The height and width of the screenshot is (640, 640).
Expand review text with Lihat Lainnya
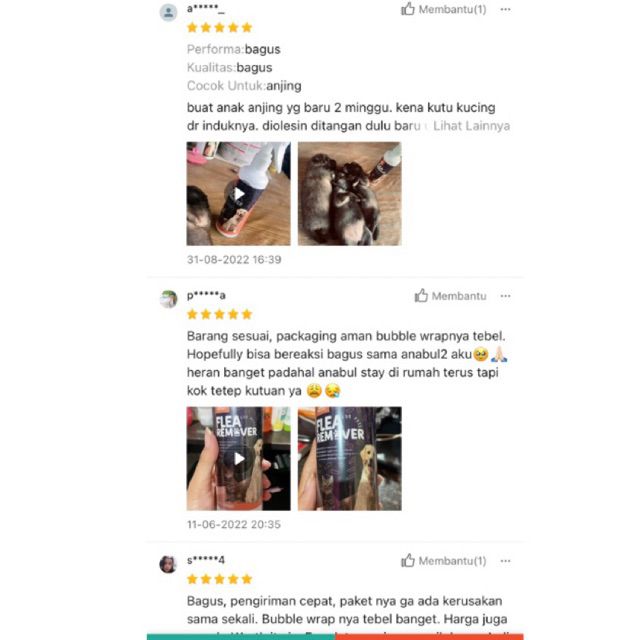pyautogui.click(x=471, y=126)
